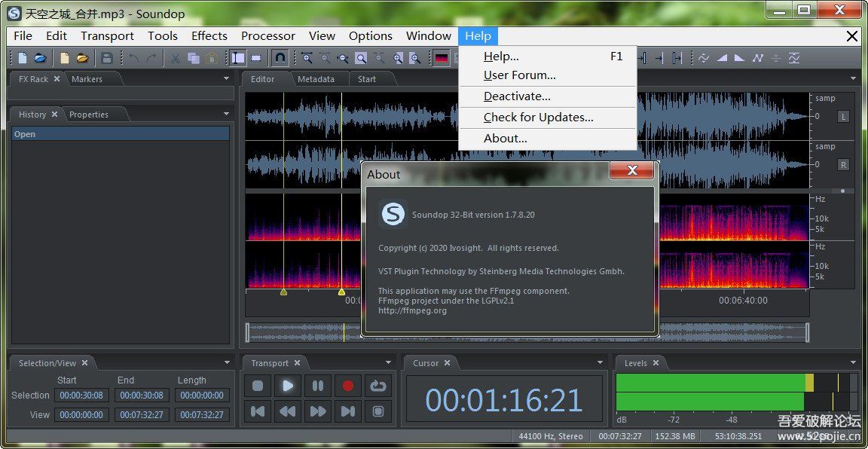Click the overview waveform navigator bar
This screenshot has height=449, width=868.
(x=527, y=333)
